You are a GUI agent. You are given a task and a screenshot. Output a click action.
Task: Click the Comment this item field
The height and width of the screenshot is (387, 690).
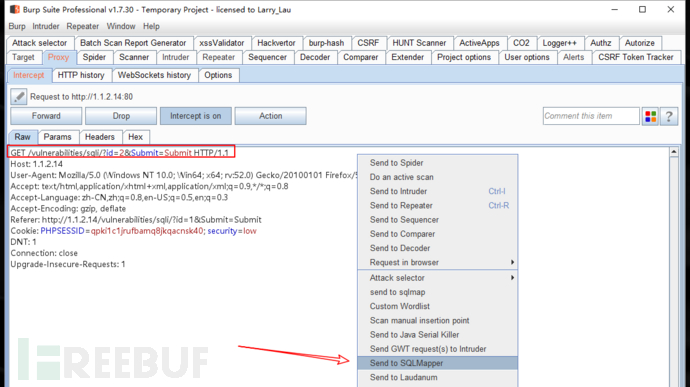[x=591, y=116]
